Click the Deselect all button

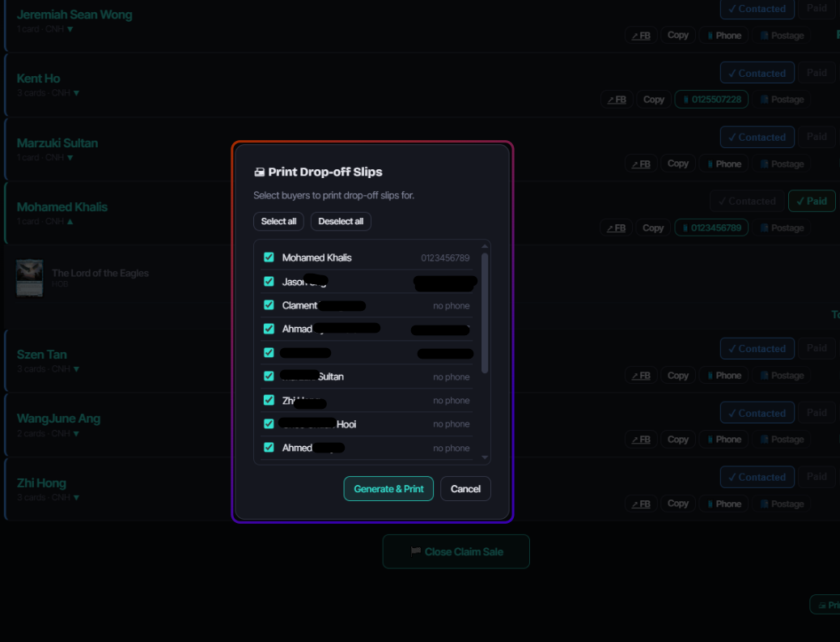click(x=341, y=221)
